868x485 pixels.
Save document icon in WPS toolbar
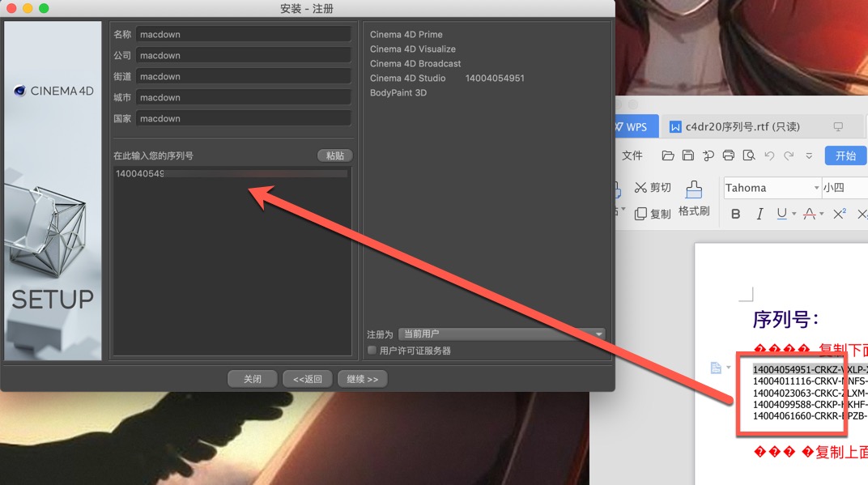[687, 155]
